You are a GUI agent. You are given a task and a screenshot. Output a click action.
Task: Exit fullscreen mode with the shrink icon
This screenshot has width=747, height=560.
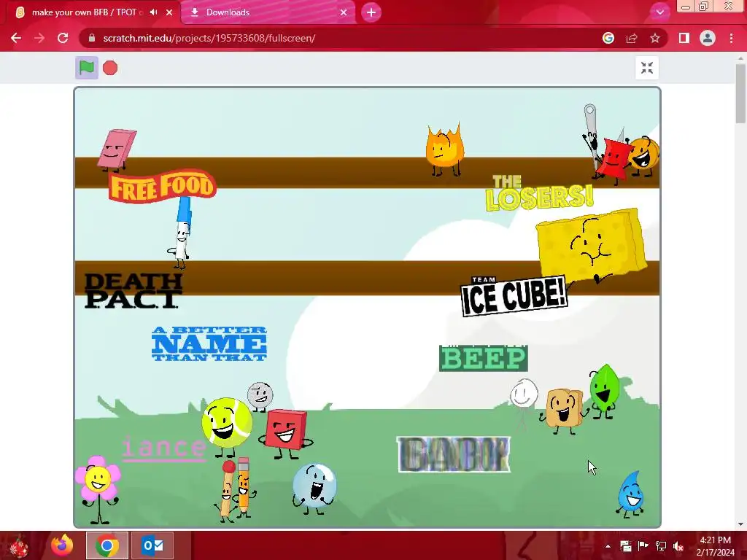(x=646, y=68)
